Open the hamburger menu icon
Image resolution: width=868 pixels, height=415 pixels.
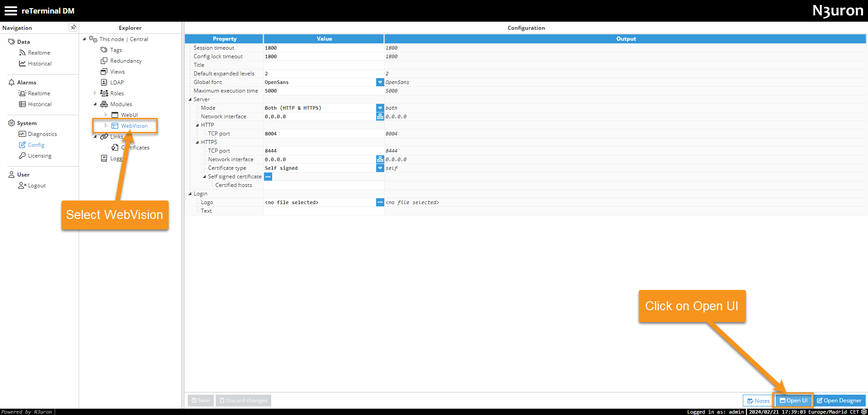click(x=11, y=11)
